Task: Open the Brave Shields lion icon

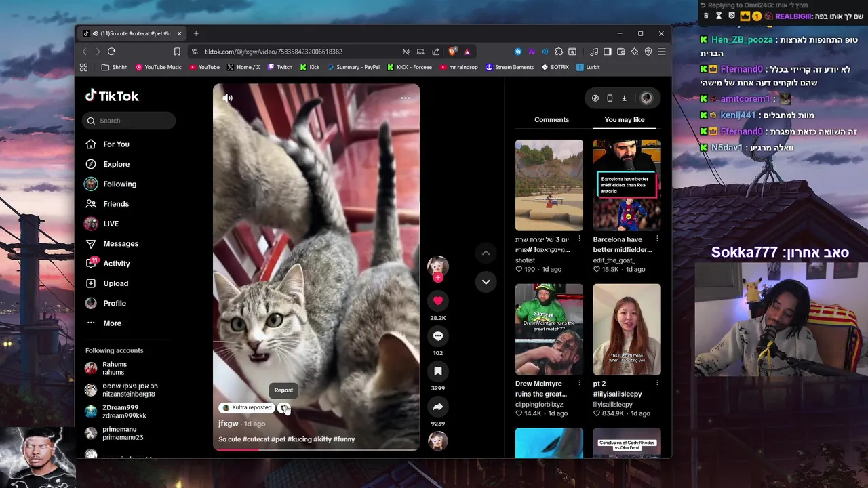Action: [453, 52]
